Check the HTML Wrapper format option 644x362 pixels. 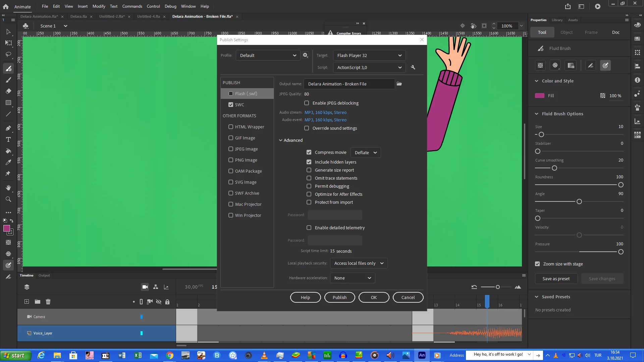tap(231, 127)
